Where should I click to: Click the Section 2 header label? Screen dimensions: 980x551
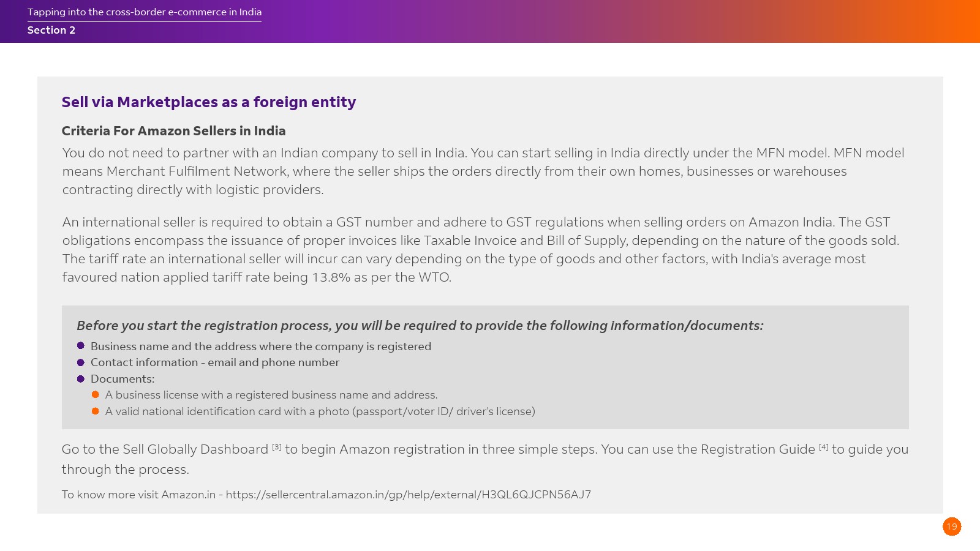[51, 30]
